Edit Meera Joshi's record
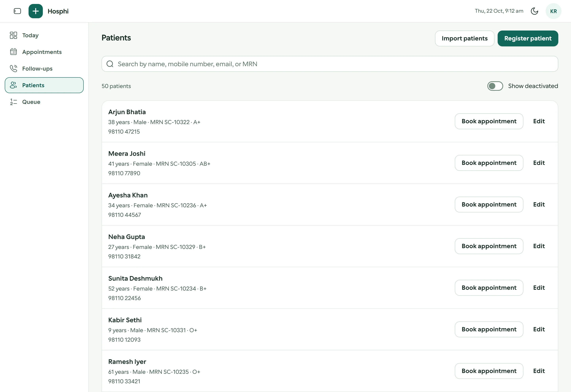The width and height of the screenshot is (571, 392). click(x=539, y=163)
